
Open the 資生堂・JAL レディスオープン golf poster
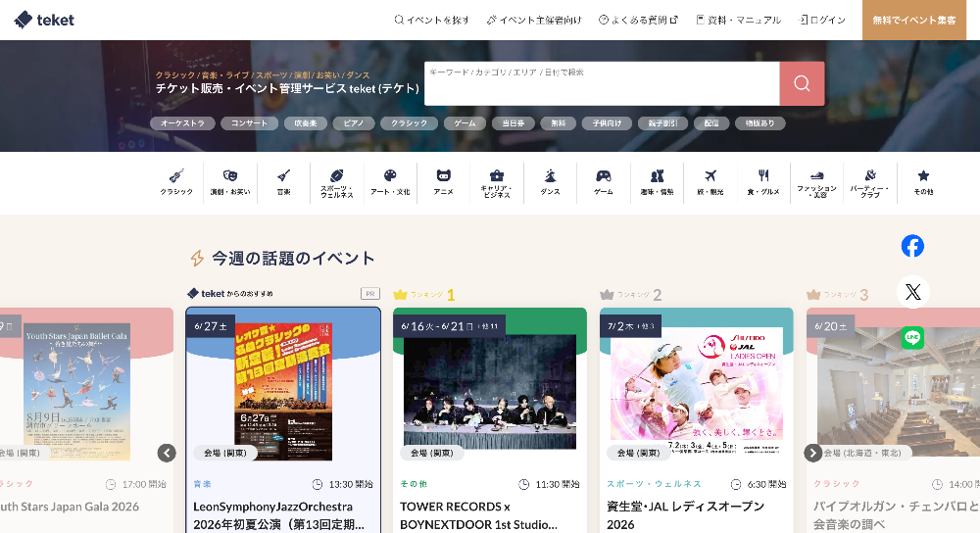click(x=696, y=392)
